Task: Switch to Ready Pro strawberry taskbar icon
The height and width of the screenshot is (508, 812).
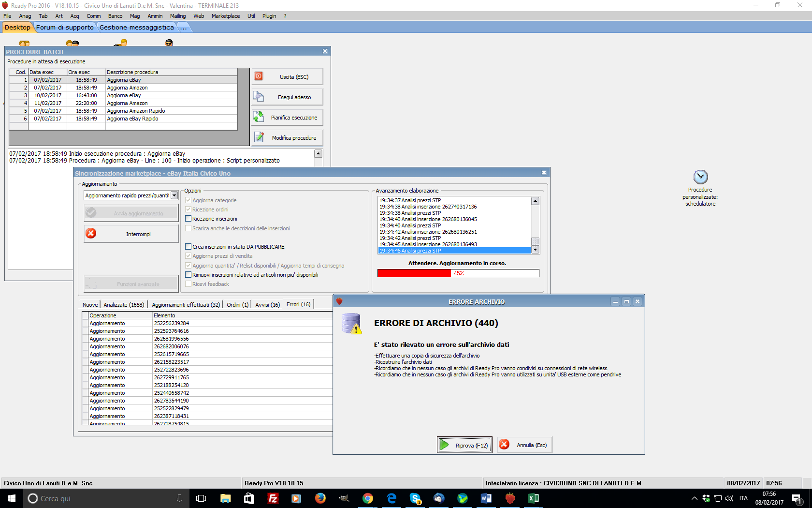Action: tap(510, 498)
